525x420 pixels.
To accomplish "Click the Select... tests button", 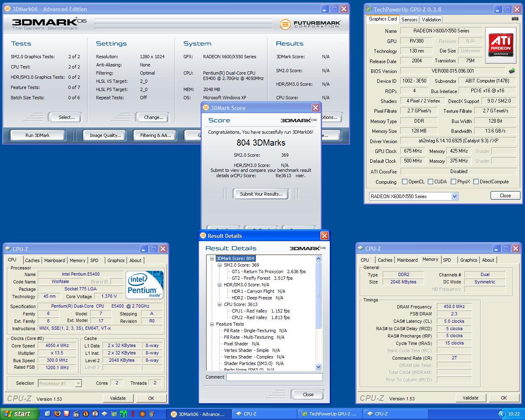I will [66, 117].
